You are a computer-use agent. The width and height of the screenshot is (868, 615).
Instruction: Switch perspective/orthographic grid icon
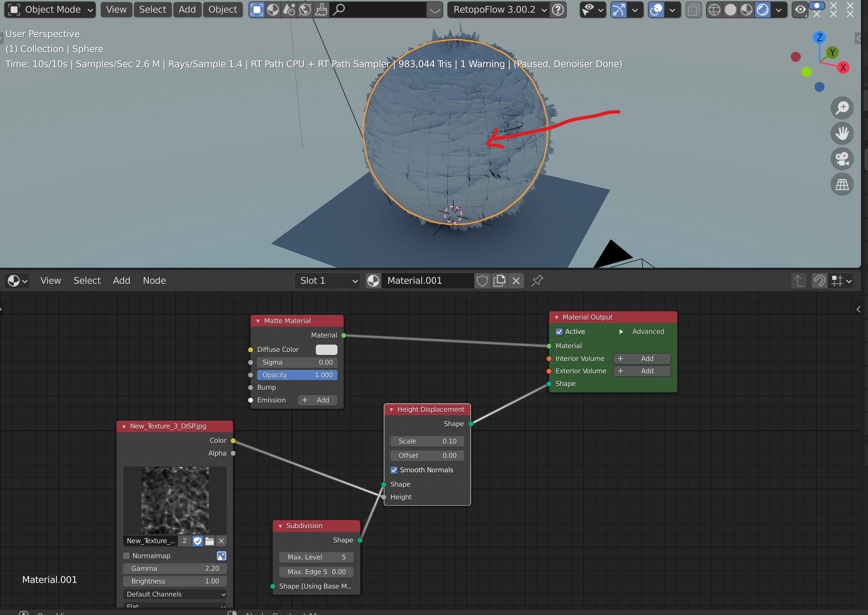point(842,184)
